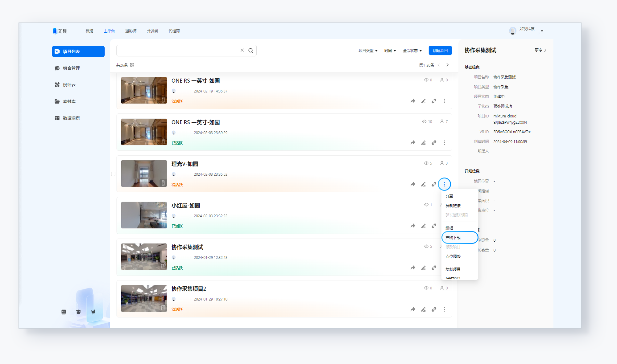Switch list layout via icon next to 共26条

[x=132, y=65]
